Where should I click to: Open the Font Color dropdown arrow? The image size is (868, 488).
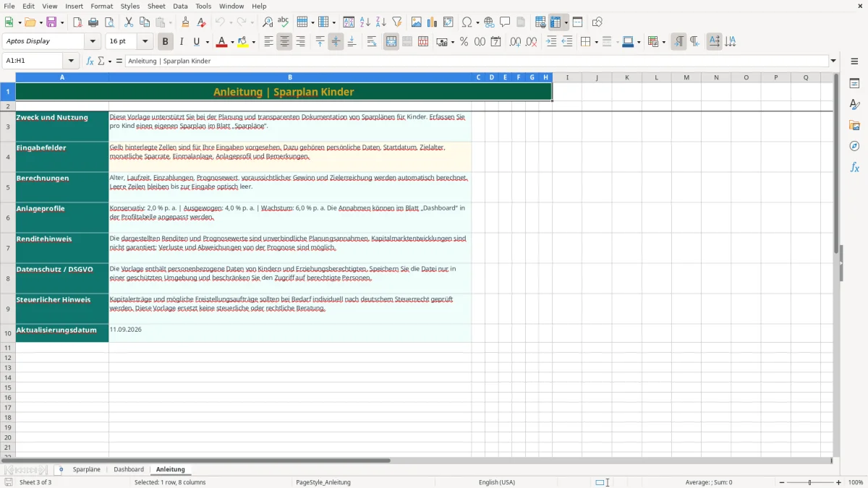[x=232, y=42]
